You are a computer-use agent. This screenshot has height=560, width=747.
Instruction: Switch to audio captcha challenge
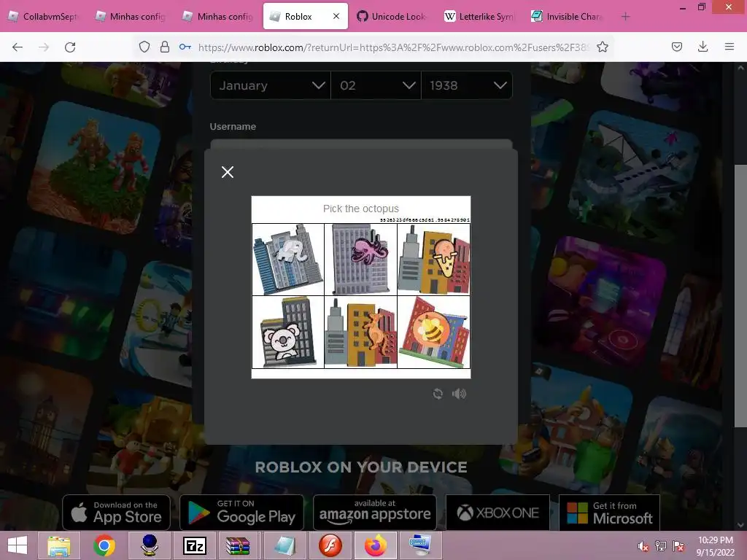pyautogui.click(x=459, y=394)
